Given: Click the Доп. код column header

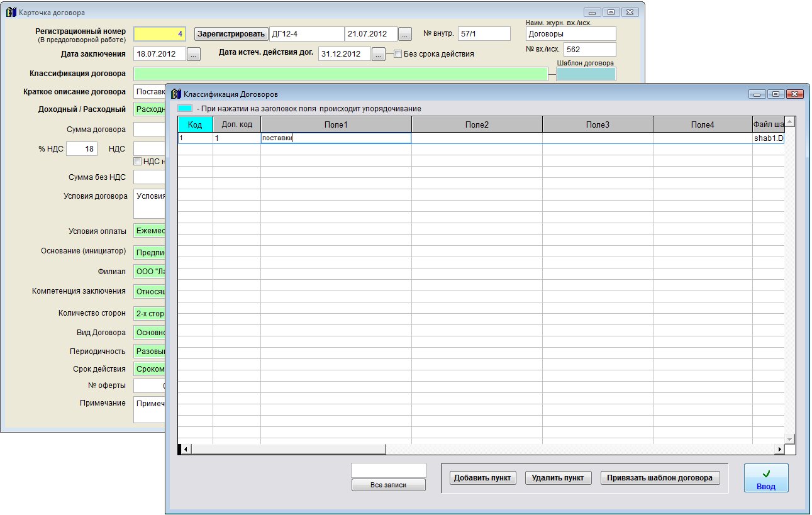Looking at the screenshot, I should 236,125.
